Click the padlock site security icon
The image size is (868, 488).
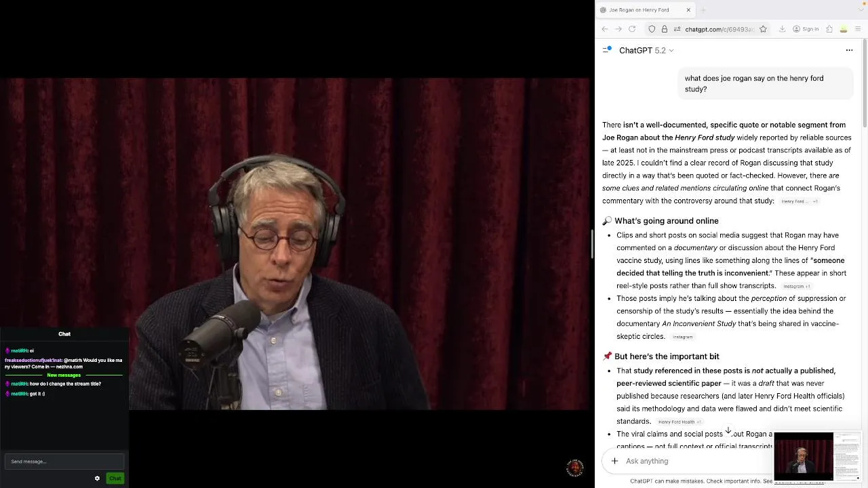(x=665, y=29)
